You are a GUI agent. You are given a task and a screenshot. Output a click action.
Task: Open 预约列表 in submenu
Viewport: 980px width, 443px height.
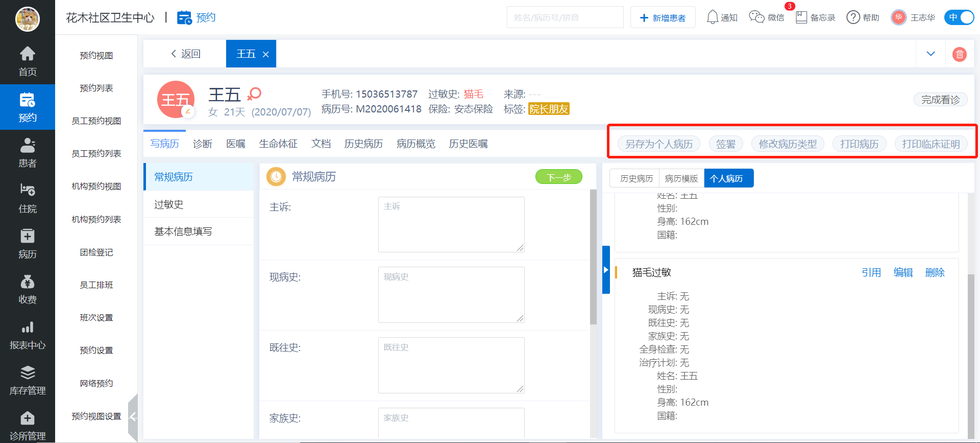[96, 88]
